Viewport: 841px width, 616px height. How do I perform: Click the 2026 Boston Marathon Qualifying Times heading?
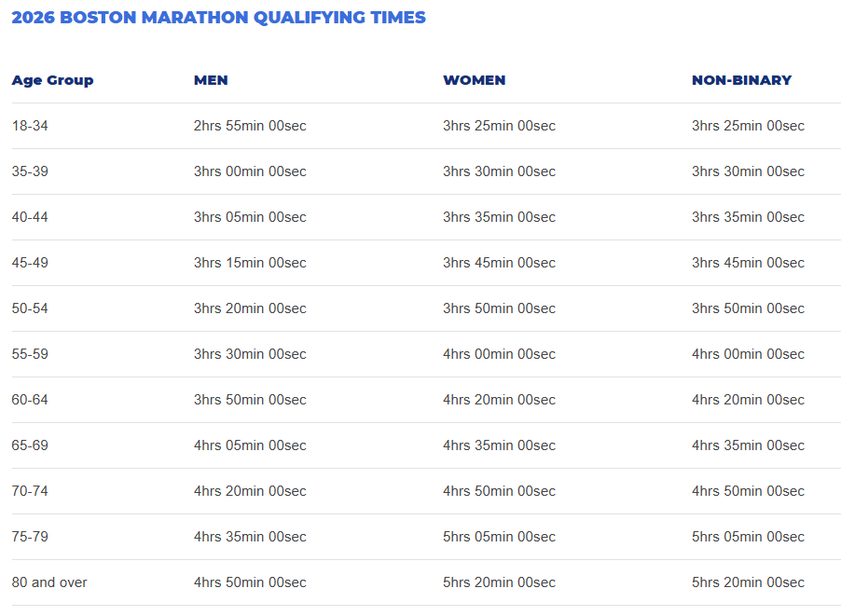[x=218, y=18]
